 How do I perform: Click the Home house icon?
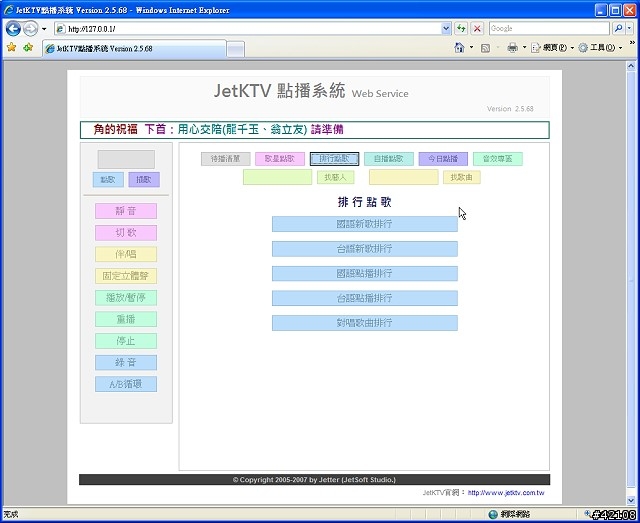click(459, 48)
